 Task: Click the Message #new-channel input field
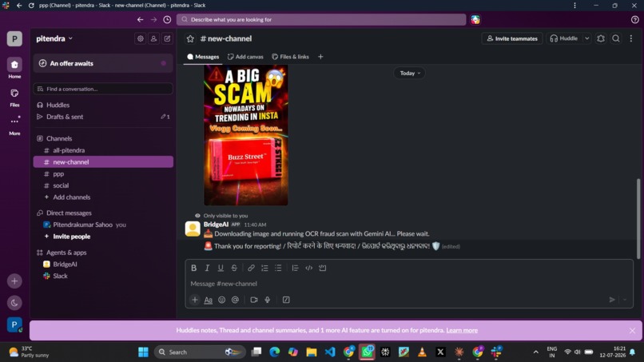point(409,284)
